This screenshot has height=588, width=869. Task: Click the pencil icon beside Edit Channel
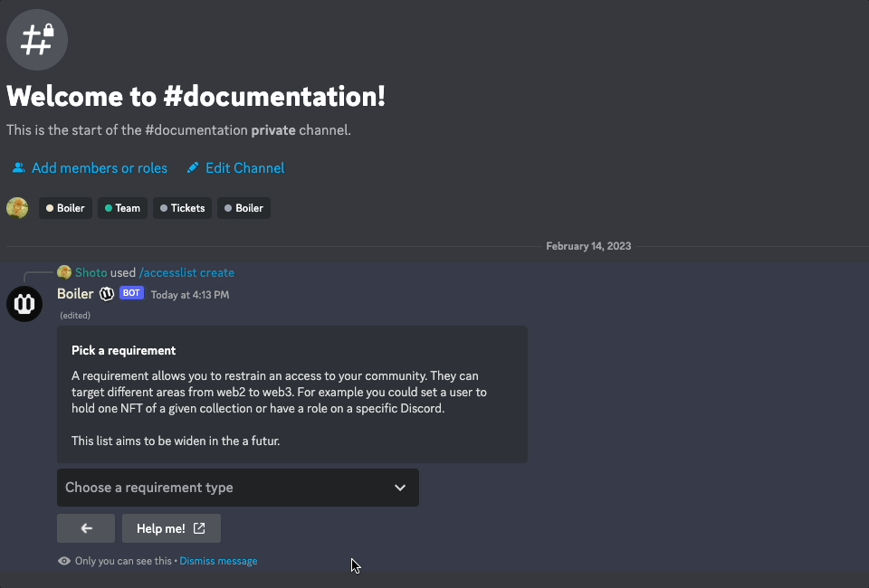tap(193, 168)
